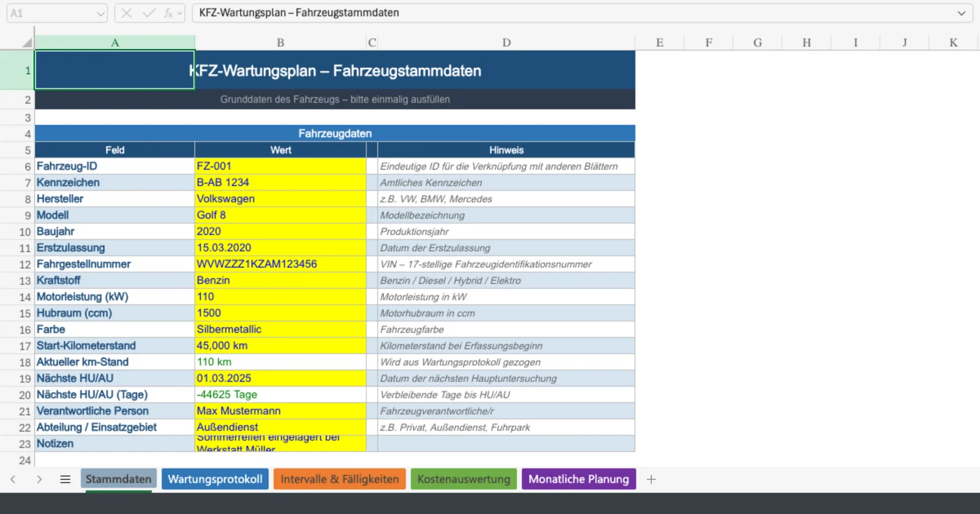Select the cell with value Max Mustermann
The image size is (980, 514).
click(280, 411)
